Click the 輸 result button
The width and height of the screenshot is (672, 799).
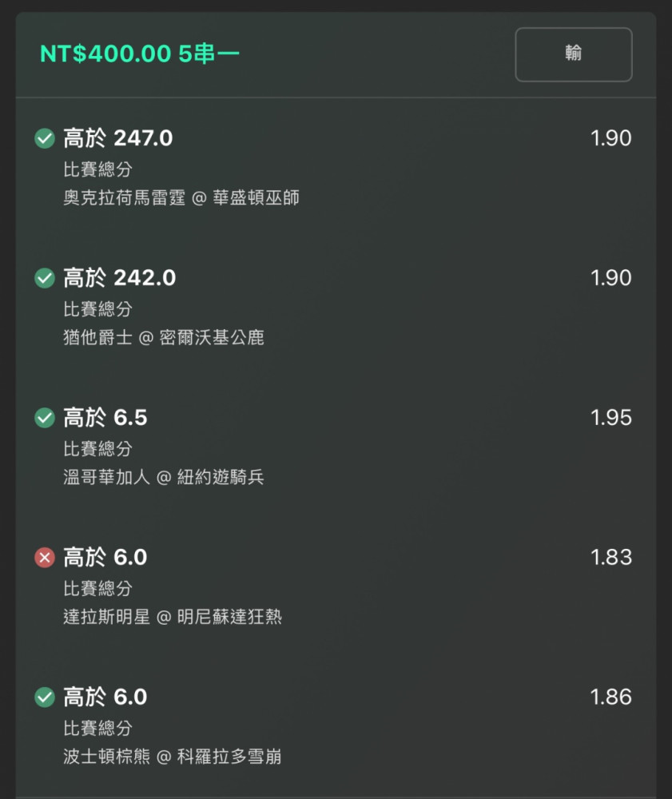point(574,54)
